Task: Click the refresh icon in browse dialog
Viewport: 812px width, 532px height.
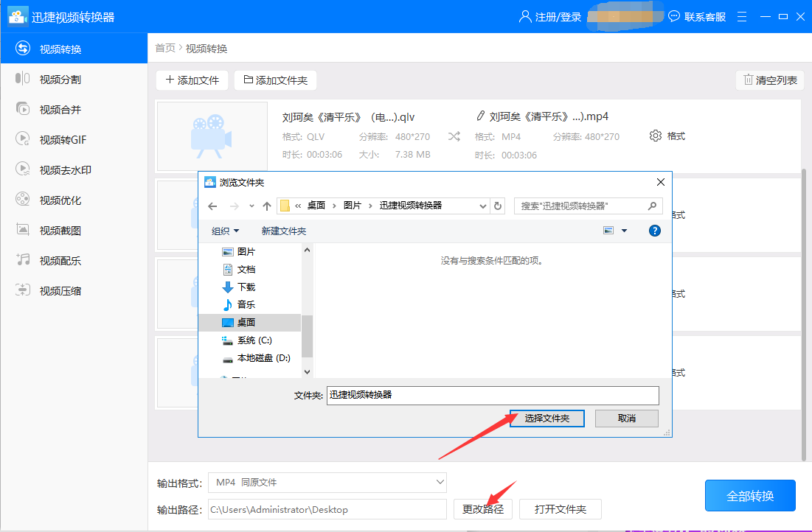Action: (498, 206)
